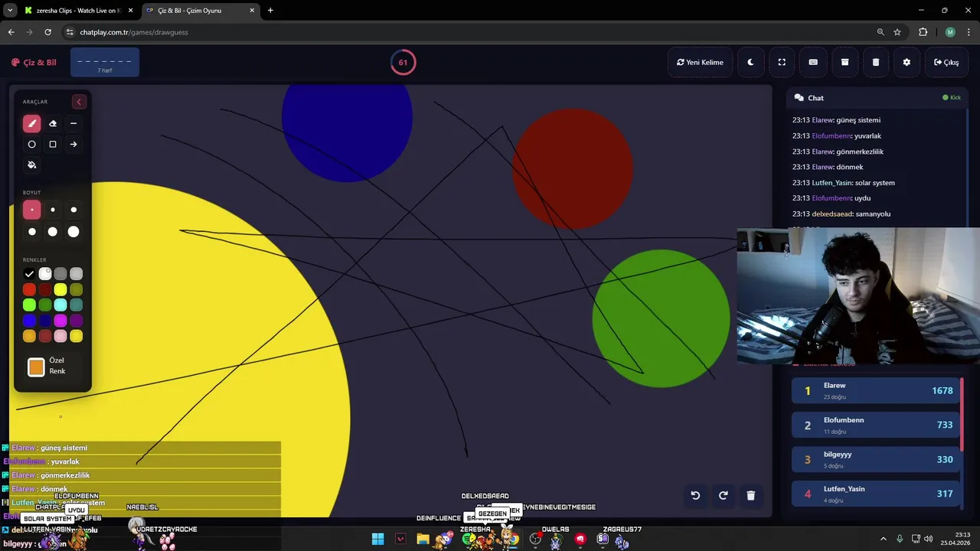980x551 pixels.
Task: Select the eraser tool
Action: click(x=53, y=123)
